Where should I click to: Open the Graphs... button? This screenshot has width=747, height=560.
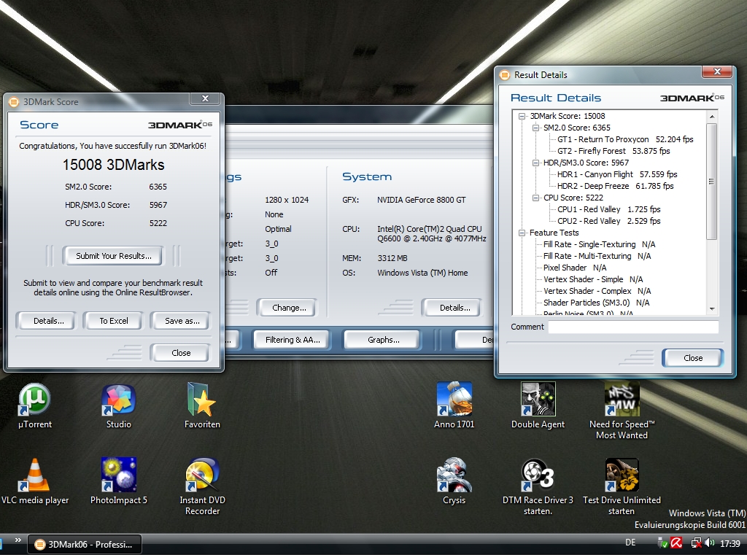coord(383,340)
